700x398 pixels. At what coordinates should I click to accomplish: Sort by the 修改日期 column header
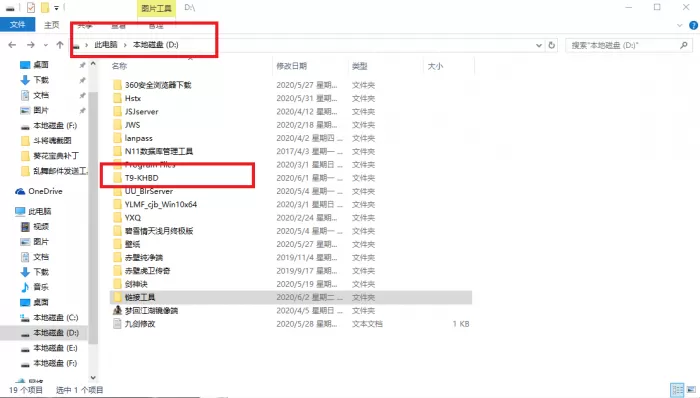point(292,66)
